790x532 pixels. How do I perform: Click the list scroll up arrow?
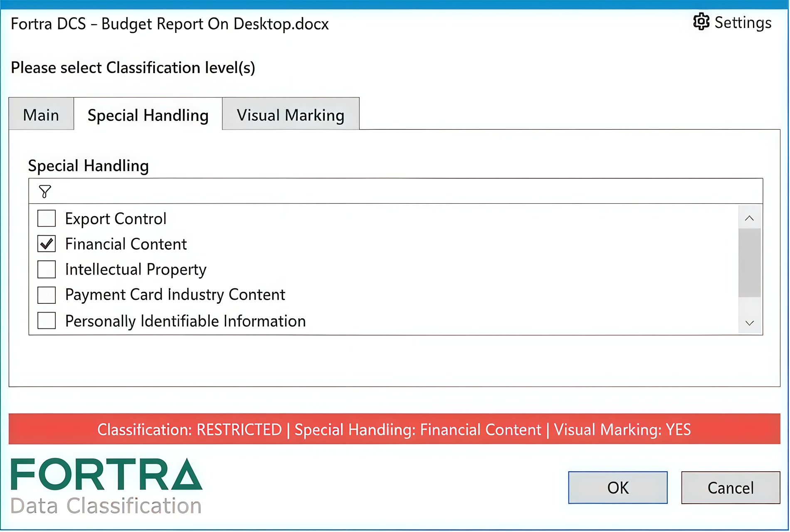(750, 218)
